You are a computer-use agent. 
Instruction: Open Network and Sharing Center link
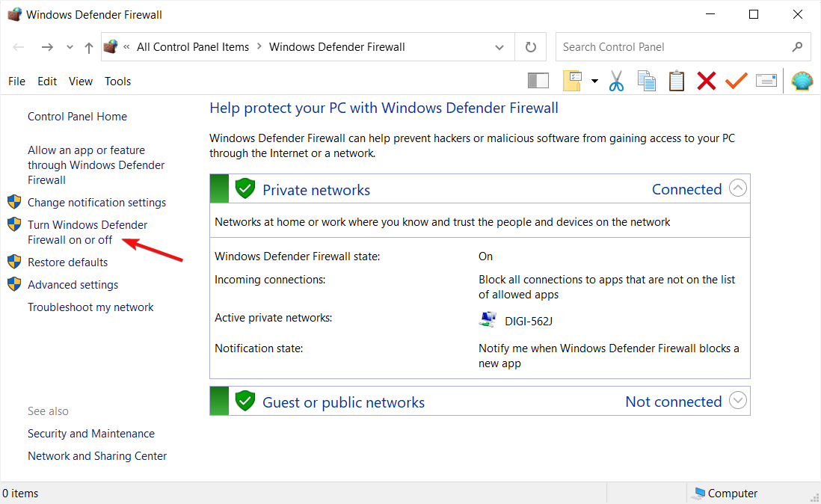97,456
